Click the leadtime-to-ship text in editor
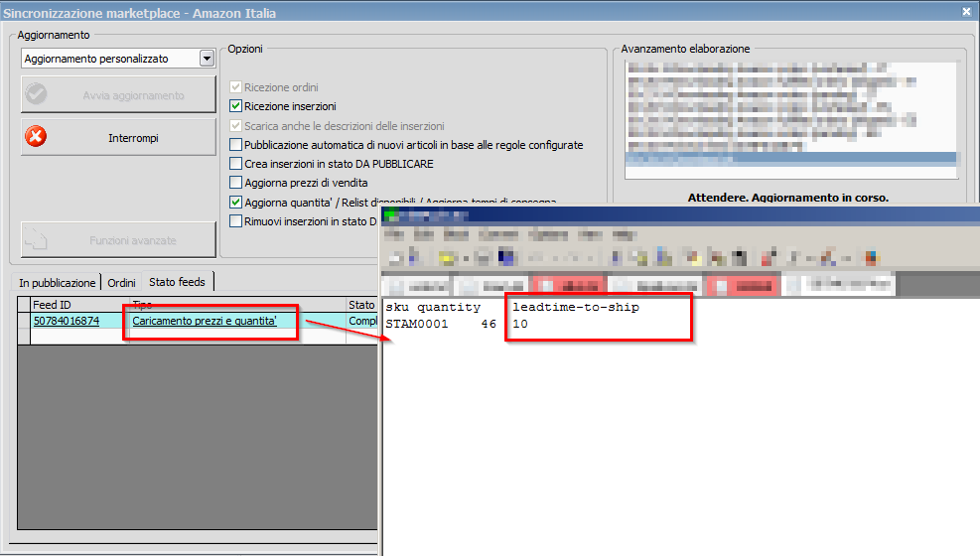The width and height of the screenshot is (980, 556). [x=576, y=307]
